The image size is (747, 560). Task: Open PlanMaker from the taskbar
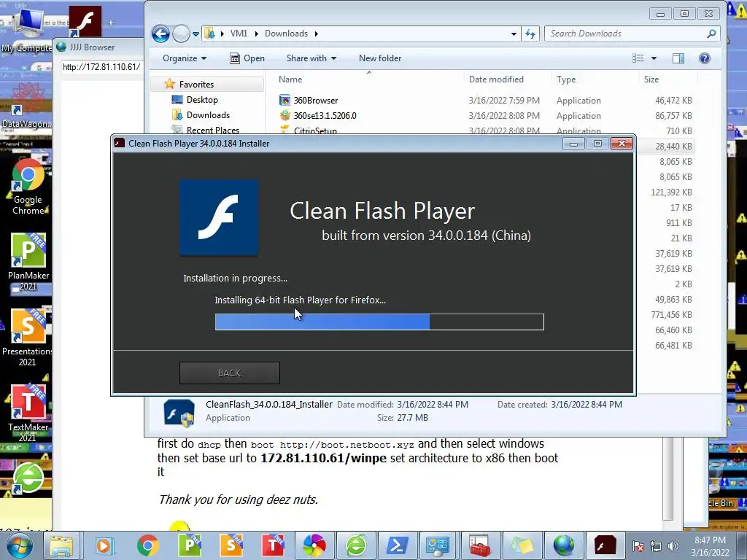[x=190, y=545]
